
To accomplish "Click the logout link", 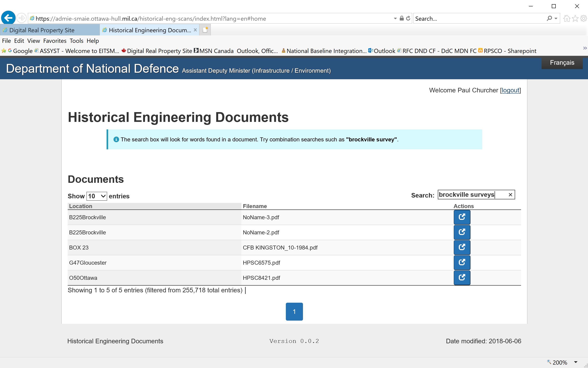I will coord(510,90).
